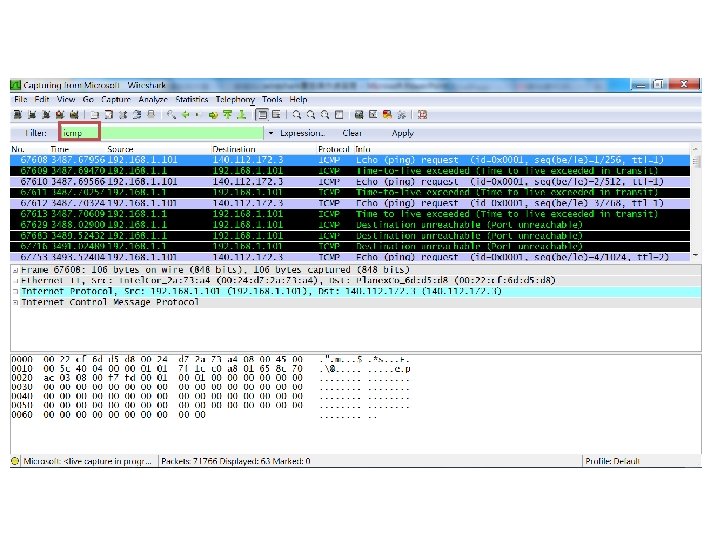Click the packet list scroll-up arrow
This screenshot has height=540, width=720.
(696, 149)
